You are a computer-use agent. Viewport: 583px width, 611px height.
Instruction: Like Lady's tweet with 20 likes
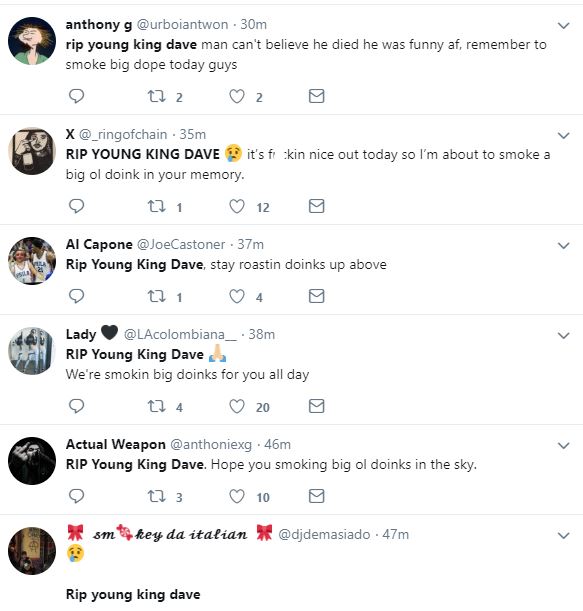(x=237, y=406)
